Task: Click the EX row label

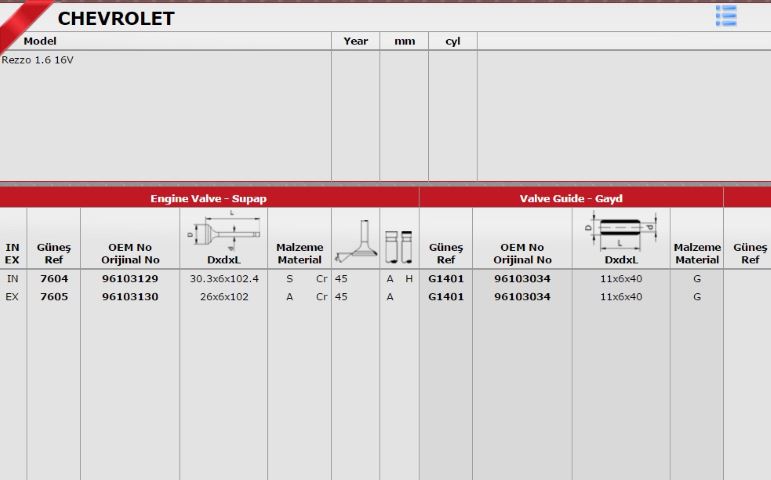Action: coord(12,297)
